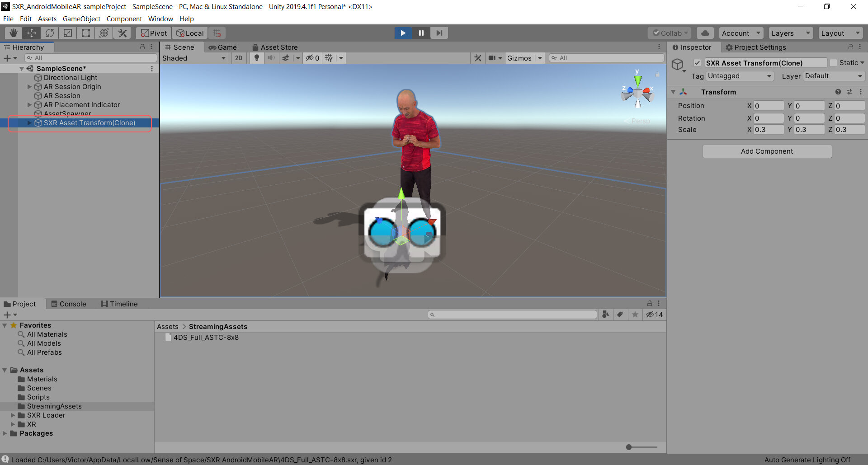Open Account dropdown
This screenshot has width=868, height=465.
point(741,33)
